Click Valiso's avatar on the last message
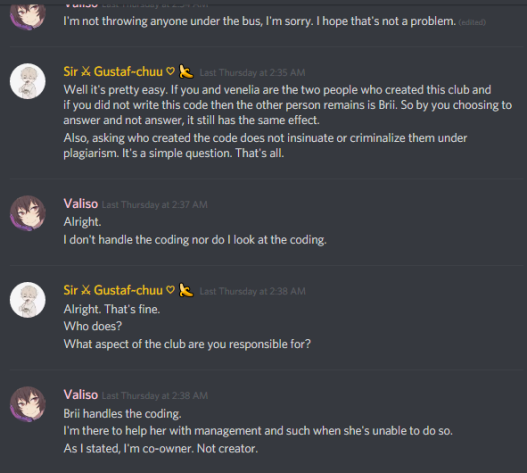The width and height of the screenshot is (527, 473). 28,404
